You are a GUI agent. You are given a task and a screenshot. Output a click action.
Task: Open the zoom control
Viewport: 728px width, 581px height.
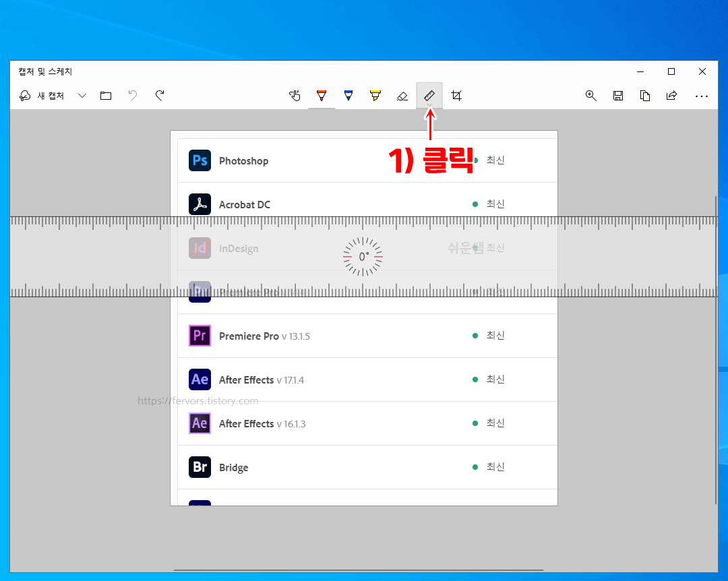(590, 96)
